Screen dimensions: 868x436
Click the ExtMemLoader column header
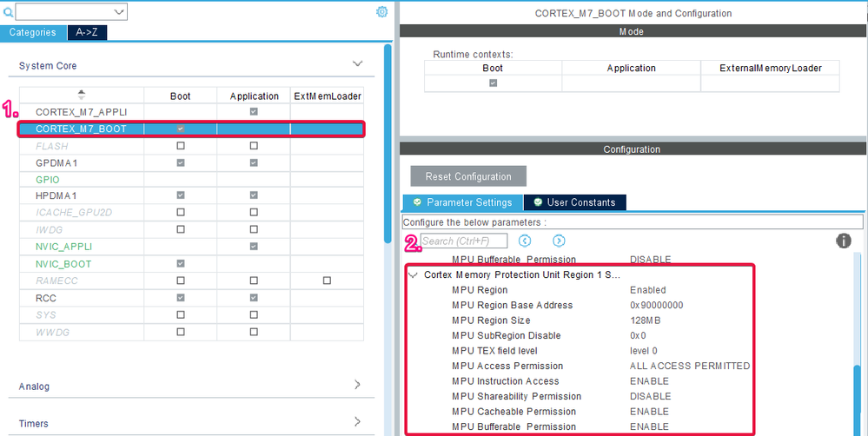pos(328,96)
